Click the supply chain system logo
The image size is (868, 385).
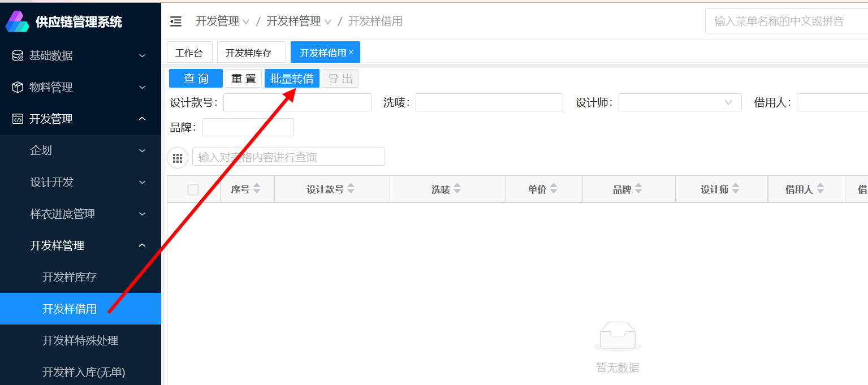(x=17, y=21)
